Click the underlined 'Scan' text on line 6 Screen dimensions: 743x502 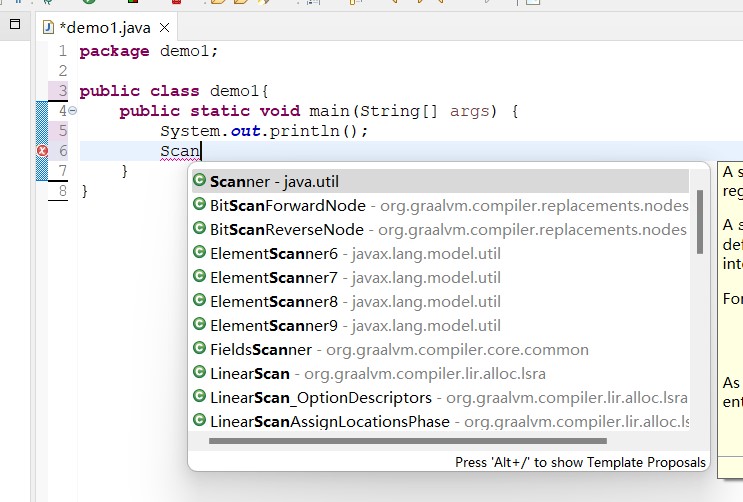point(180,151)
